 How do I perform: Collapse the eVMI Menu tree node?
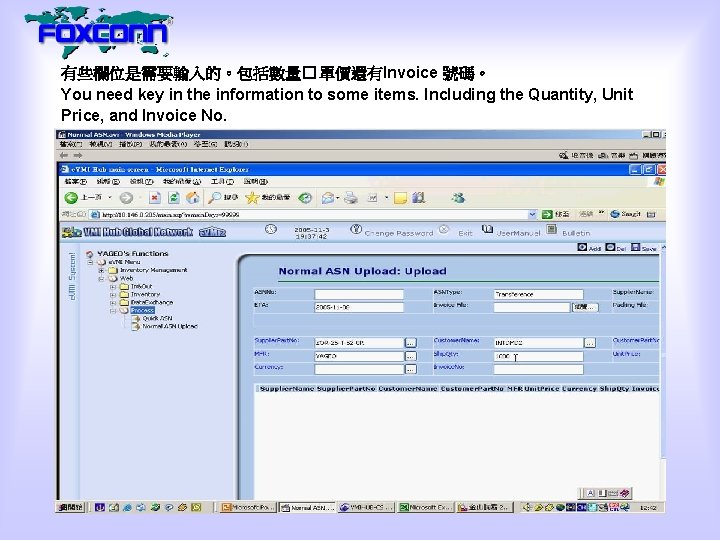(x=91, y=262)
